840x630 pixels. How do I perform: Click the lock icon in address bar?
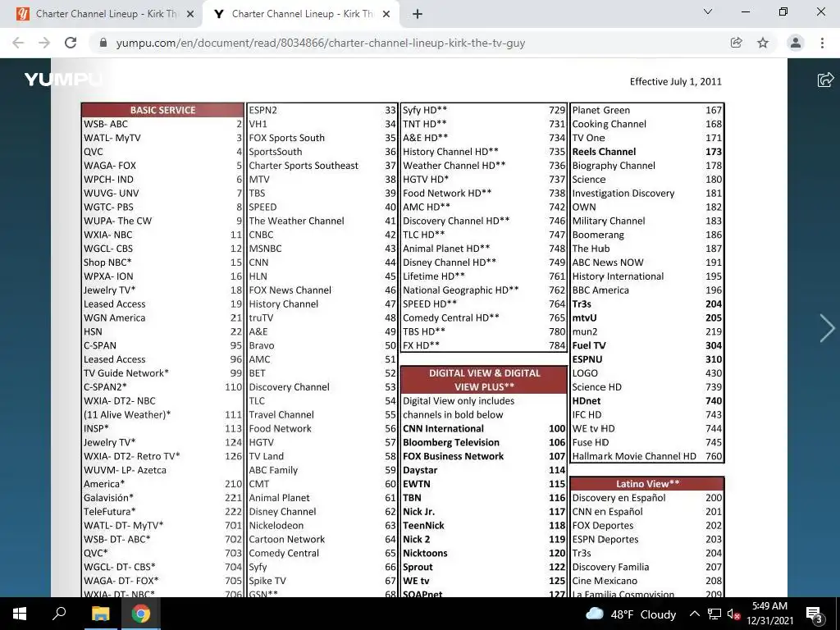point(103,43)
